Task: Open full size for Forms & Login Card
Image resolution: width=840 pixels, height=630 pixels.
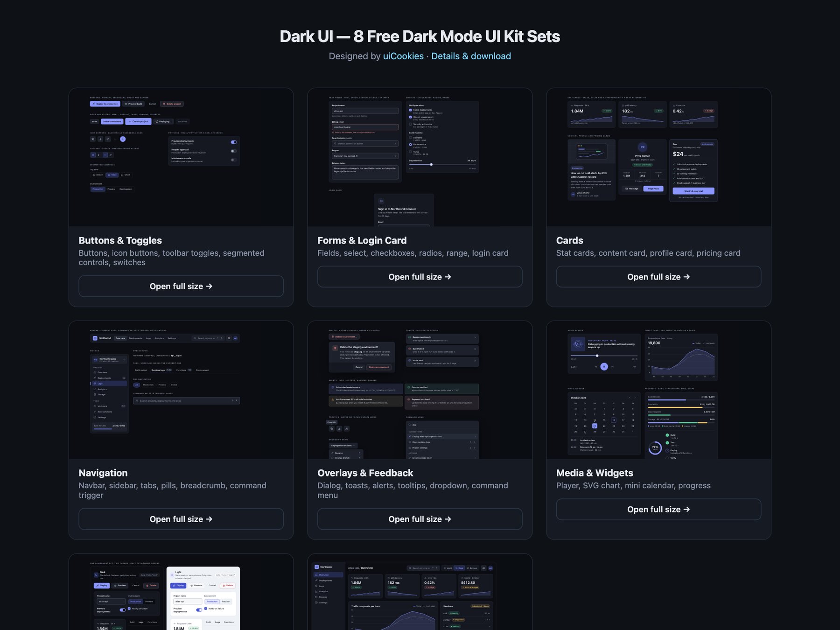Action: point(420,277)
